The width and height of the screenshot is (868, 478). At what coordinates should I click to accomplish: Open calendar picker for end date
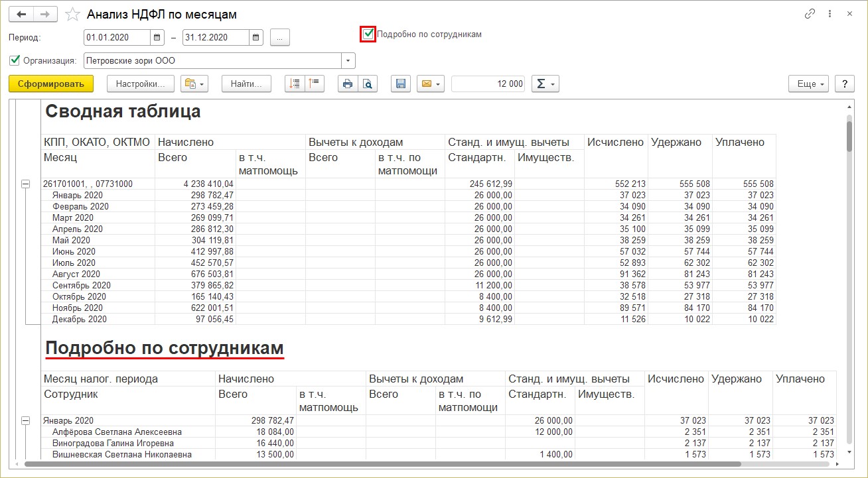point(256,38)
